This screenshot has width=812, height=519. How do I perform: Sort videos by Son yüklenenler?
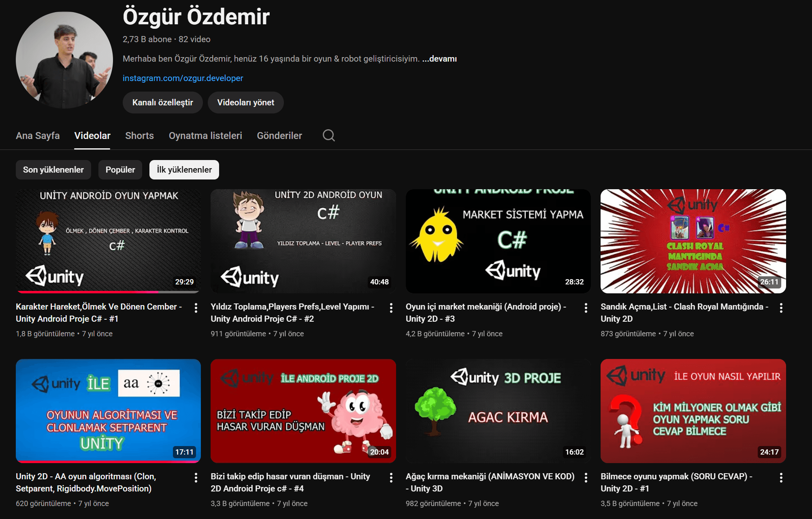(53, 170)
